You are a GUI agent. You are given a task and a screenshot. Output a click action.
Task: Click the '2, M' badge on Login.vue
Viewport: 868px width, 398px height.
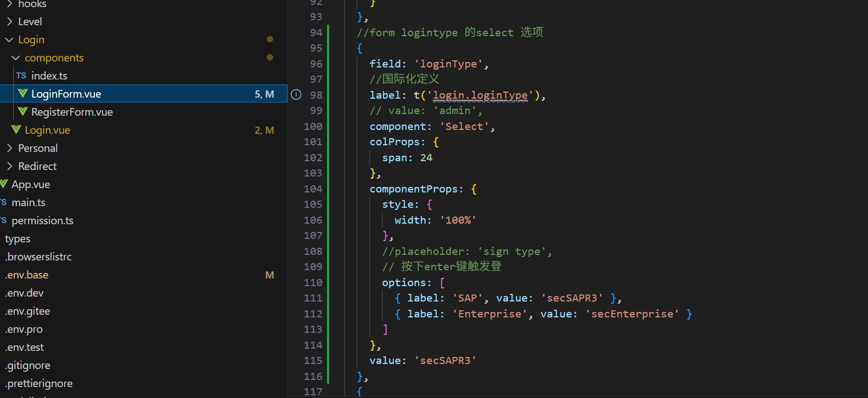point(264,130)
